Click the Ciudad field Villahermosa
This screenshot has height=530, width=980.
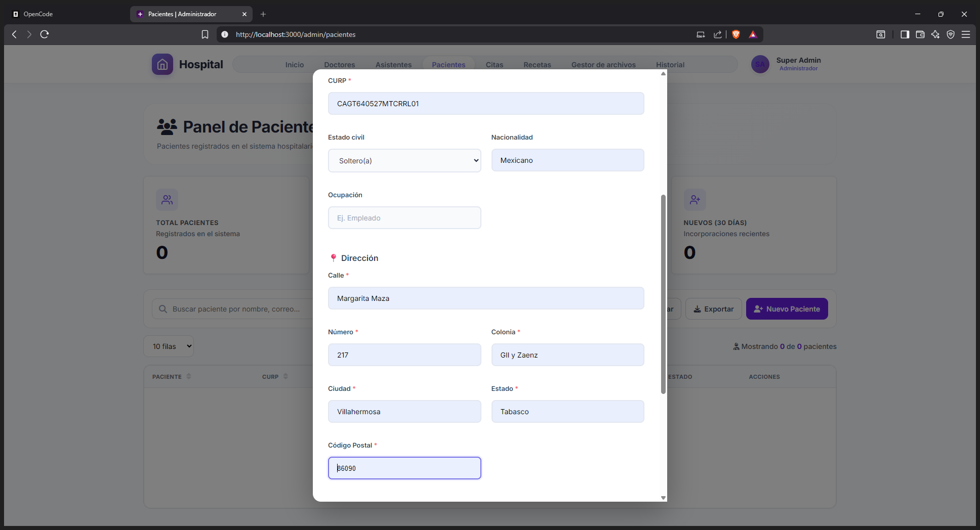pyautogui.click(x=404, y=412)
